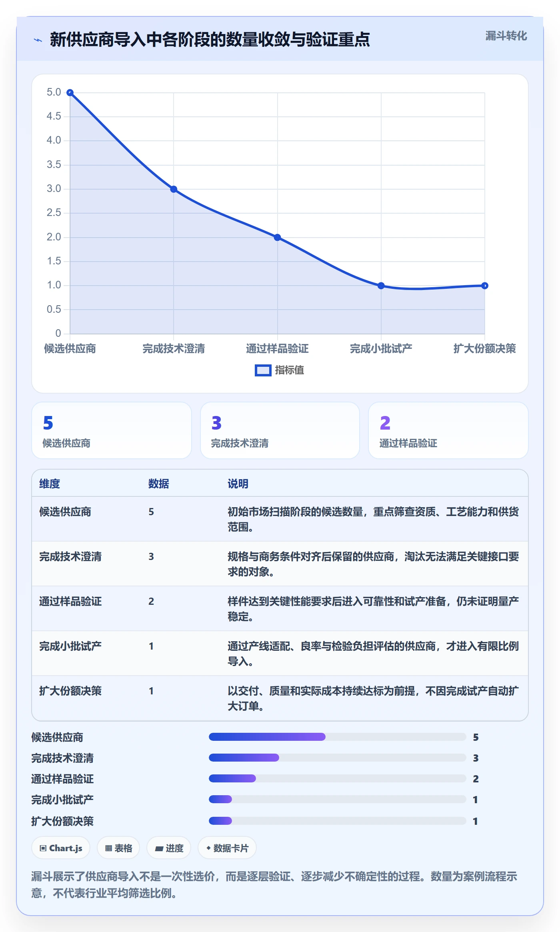Click the 5.0 y-axis tick label
This screenshot has height=932, width=560.
54,92
